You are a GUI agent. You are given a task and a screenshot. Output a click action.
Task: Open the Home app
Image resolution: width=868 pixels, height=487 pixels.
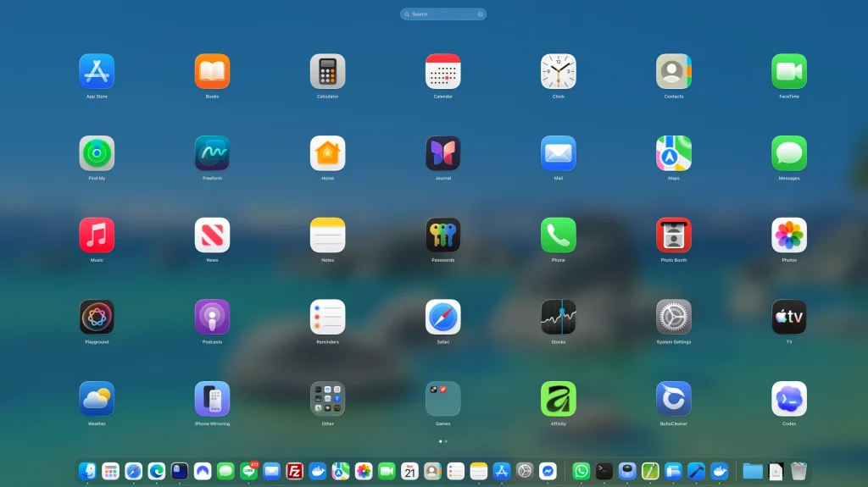tap(328, 153)
